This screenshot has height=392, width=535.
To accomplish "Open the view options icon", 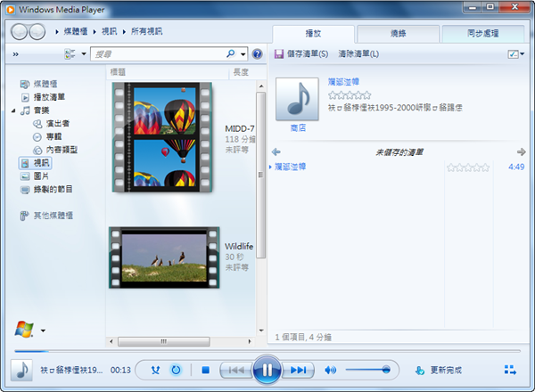I will tap(70, 53).
